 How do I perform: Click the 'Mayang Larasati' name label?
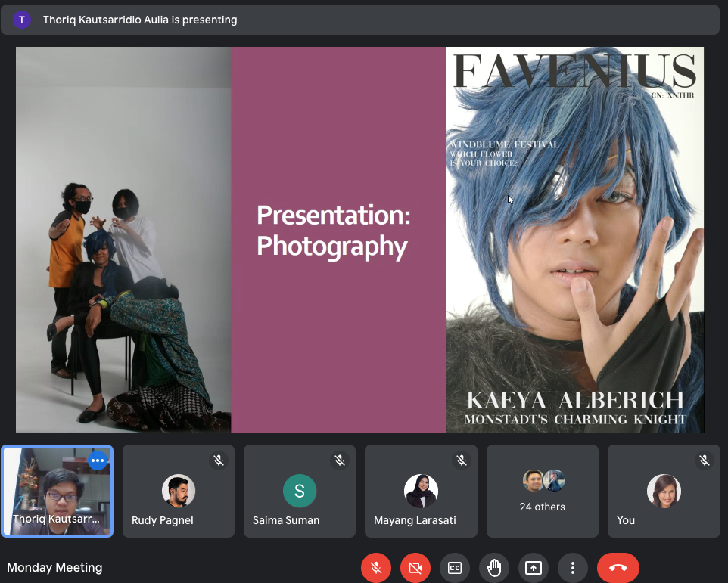tap(415, 520)
